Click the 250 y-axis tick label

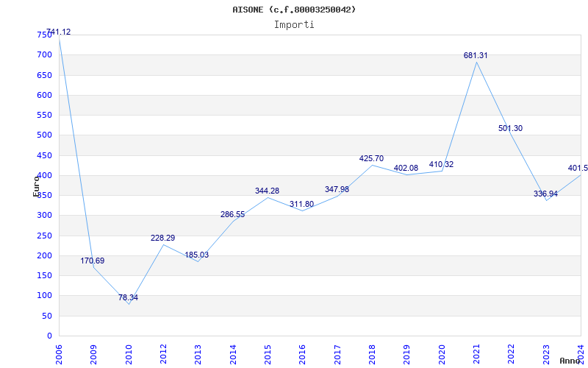coord(44,236)
